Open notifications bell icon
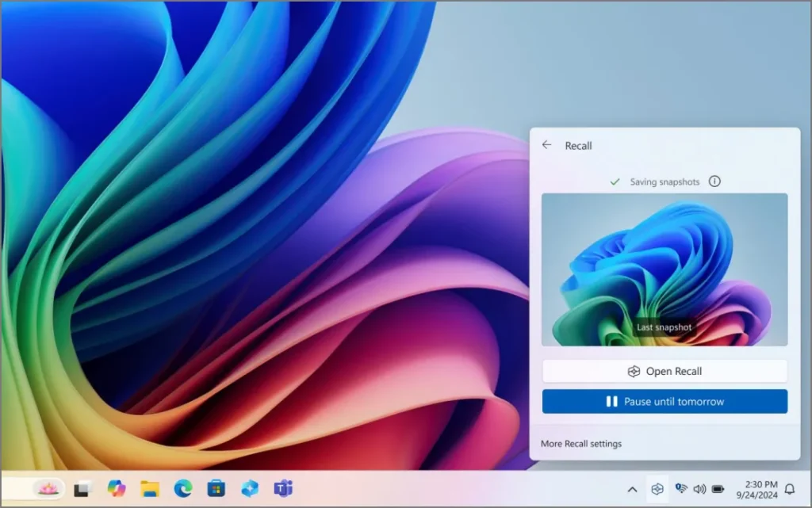This screenshot has height=508, width=812. (x=790, y=489)
